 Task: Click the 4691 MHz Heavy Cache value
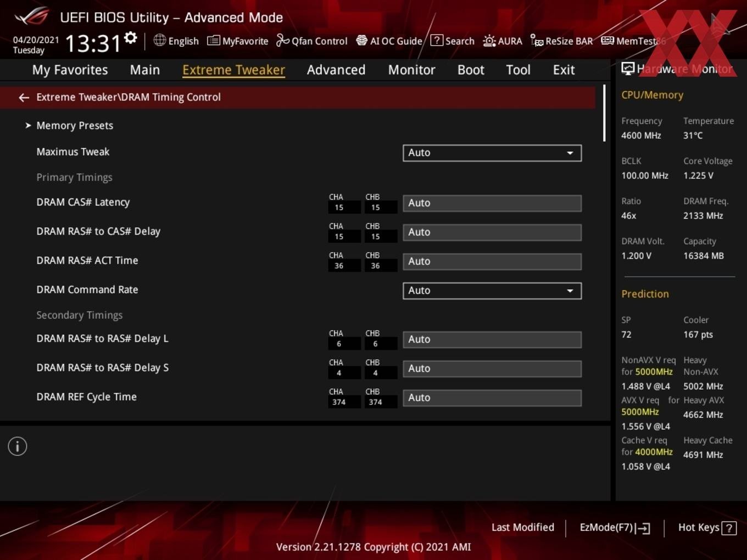coord(703,455)
